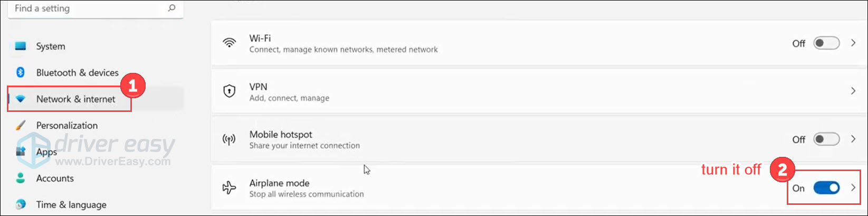This screenshot has width=868, height=216.
Task: Click the VPN shield icon
Action: click(x=229, y=91)
